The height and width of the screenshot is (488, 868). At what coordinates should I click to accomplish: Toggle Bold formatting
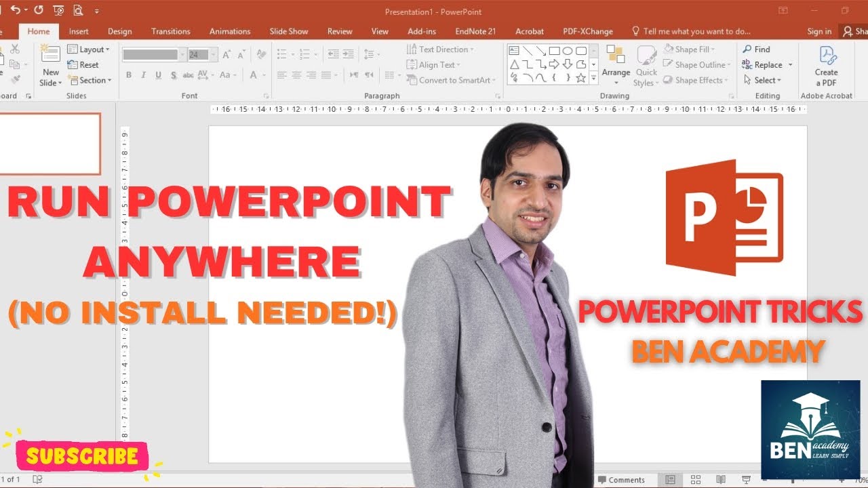pyautogui.click(x=128, y=75)
